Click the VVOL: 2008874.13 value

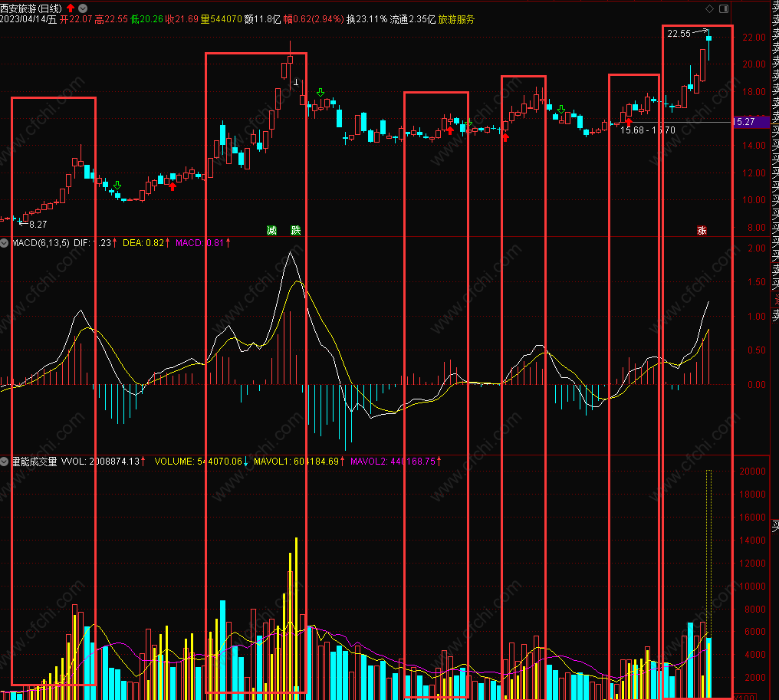coord(100,462)
